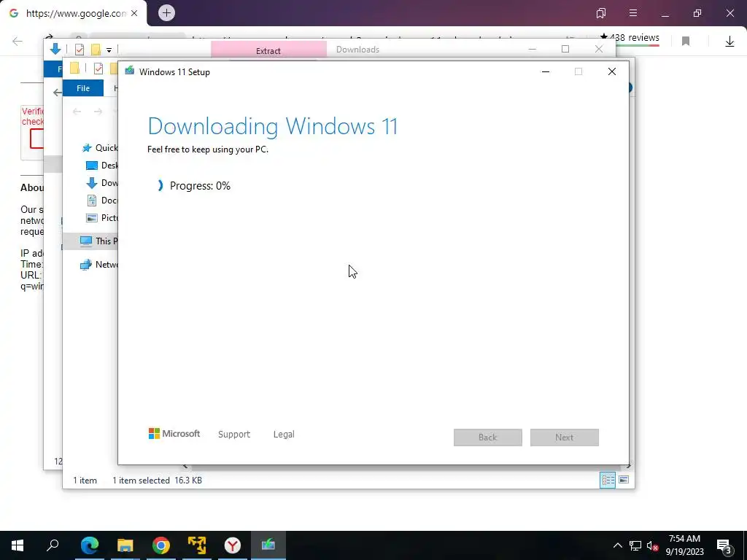Open muted volume tray icon
The height and width of the screenshot is (560, 747).
[653, 545]
